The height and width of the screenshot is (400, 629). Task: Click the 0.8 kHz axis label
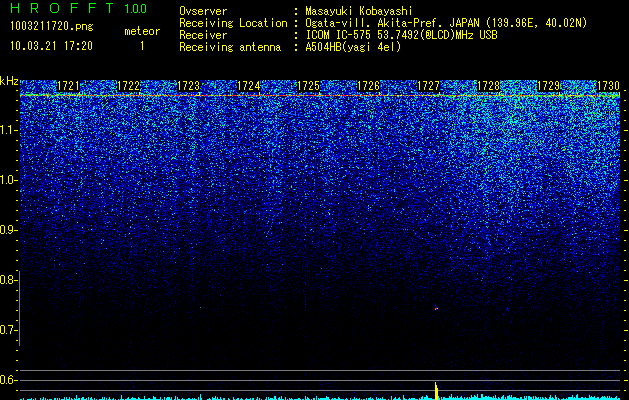click(x=8, y=280)
